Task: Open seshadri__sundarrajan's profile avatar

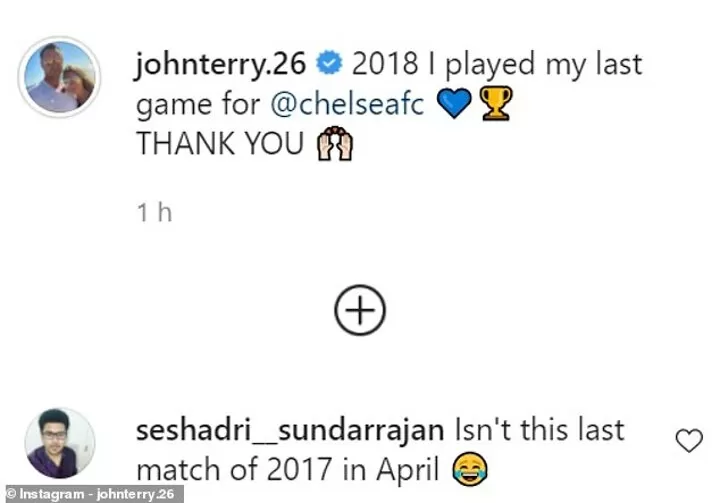Action: click(x=60, y=443)
